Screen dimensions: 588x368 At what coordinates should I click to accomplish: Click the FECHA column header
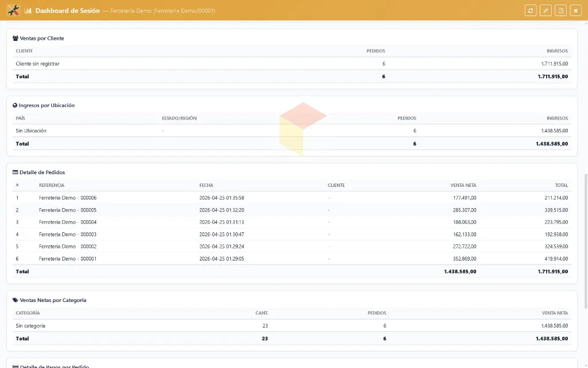point(206,186)
